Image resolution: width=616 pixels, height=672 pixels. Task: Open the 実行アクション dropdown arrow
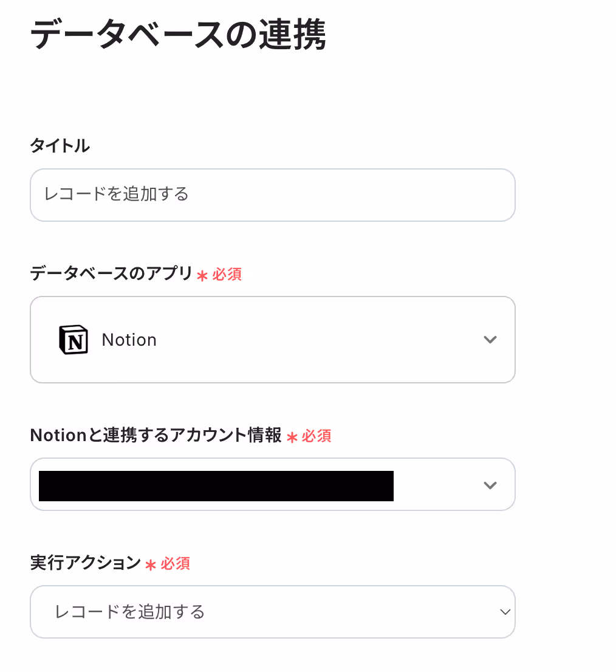505,612
